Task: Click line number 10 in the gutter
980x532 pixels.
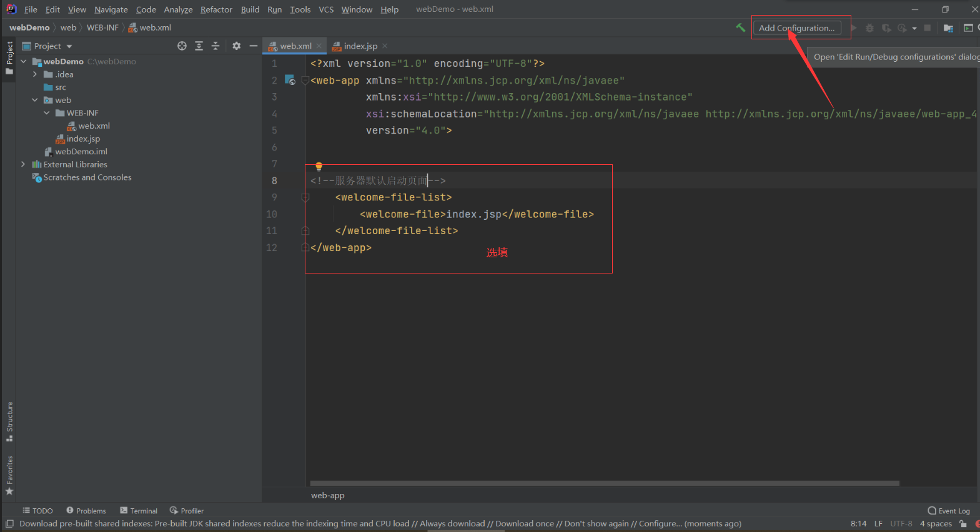Action: pos(272,214)
